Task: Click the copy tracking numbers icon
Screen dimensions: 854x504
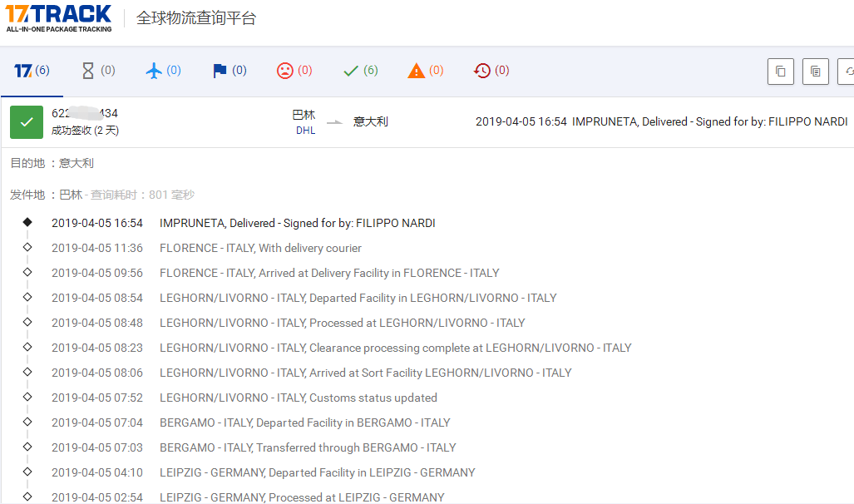Action: 780,71
